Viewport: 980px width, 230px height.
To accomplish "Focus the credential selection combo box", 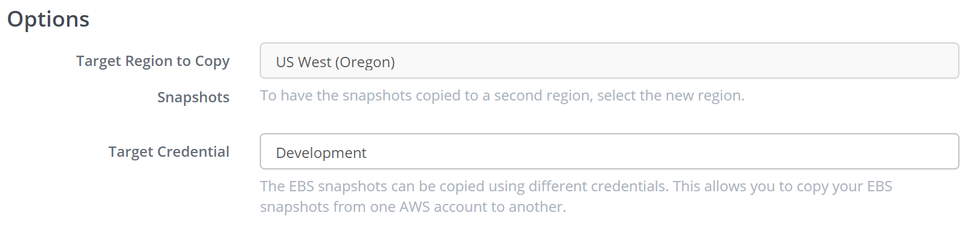I will (609, 151).
